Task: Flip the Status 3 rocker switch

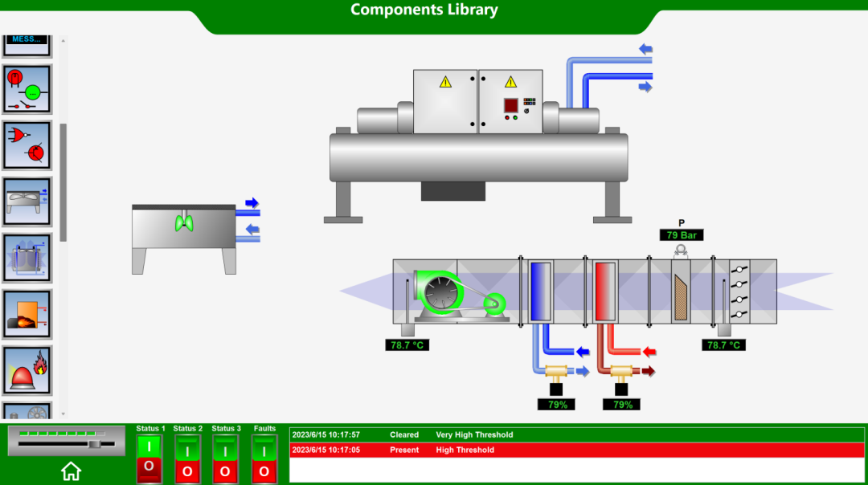Action: click(x=225, y=459)
